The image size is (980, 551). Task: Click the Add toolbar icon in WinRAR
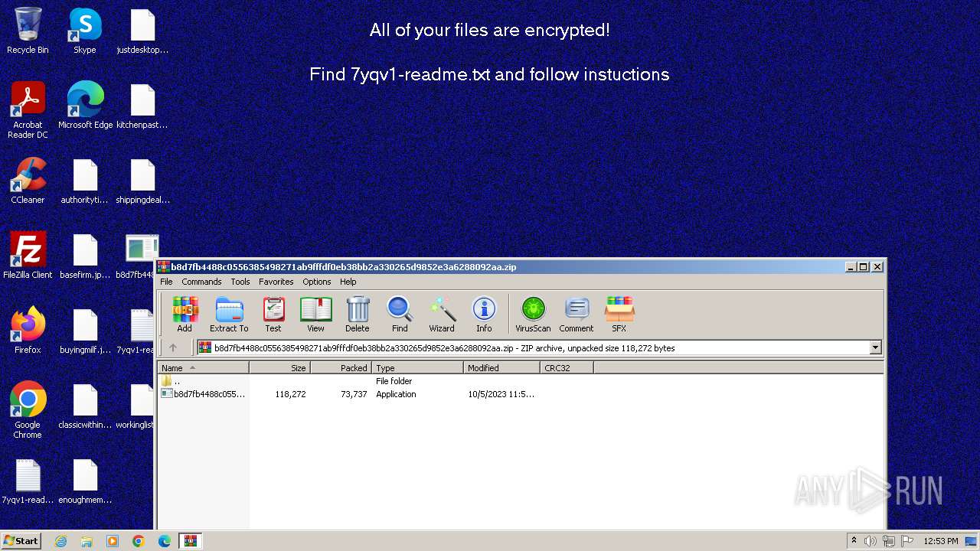point(185,315)
